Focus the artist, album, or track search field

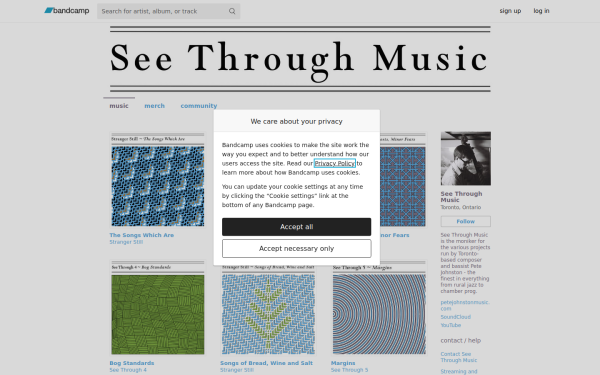pos(168,11)
